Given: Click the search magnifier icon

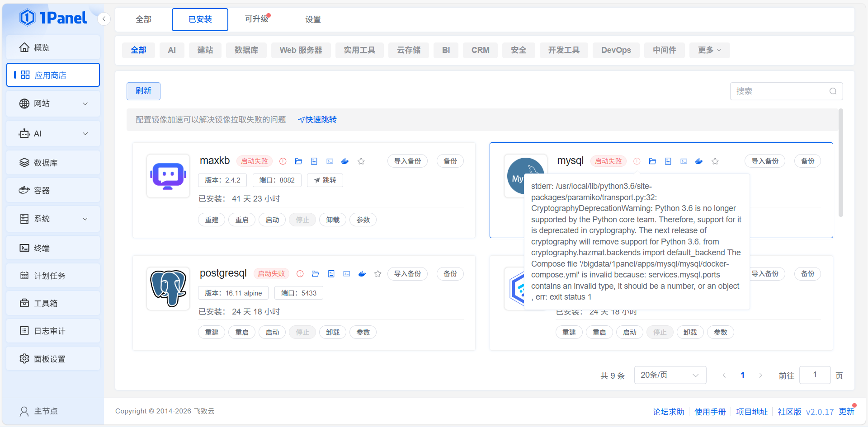Looking at the screenshot, I should [833, 91].
